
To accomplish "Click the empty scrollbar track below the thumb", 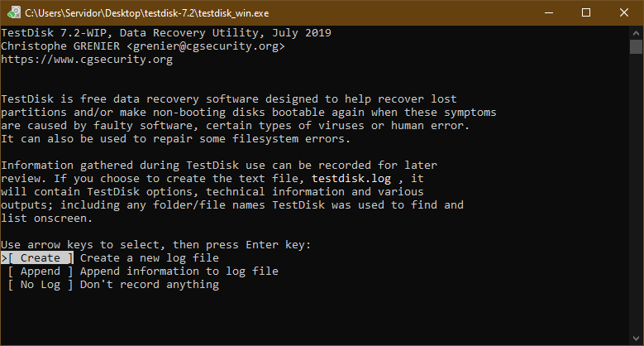I will pyautogui.click(x=636, y=193).
